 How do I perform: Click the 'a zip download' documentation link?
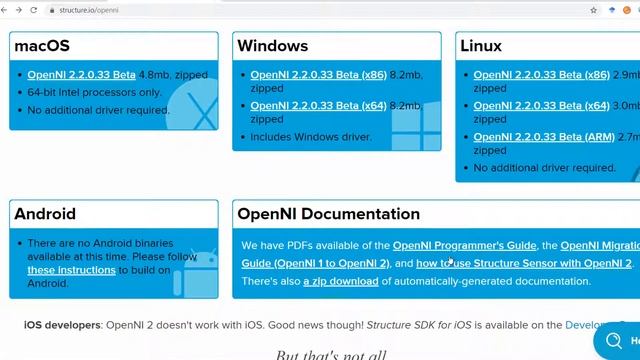341,281
